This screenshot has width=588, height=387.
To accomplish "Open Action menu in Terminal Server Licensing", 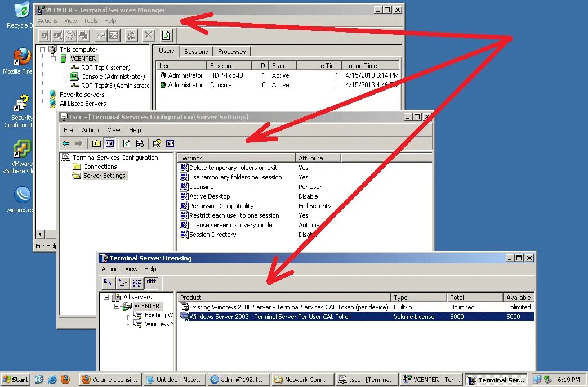I will click(x=110, y=269).
